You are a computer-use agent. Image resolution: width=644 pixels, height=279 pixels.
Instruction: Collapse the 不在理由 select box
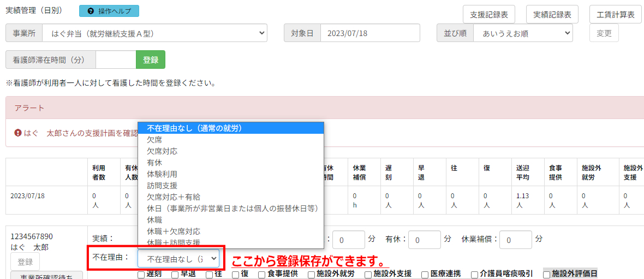click(x=179, y=258)
